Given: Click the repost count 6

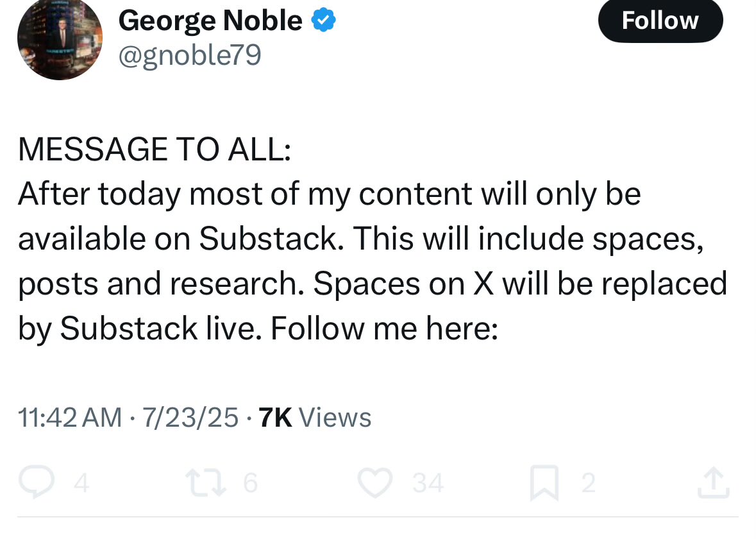Looking at the screenshot, I should click(250, 483).
